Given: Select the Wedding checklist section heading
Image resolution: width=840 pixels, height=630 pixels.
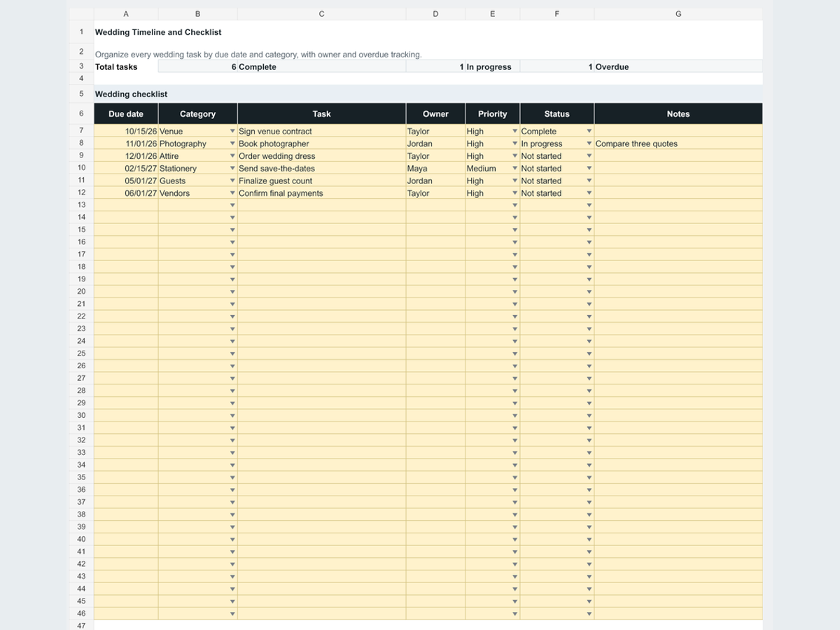Looking at the screenshot, I should (132, 94).
